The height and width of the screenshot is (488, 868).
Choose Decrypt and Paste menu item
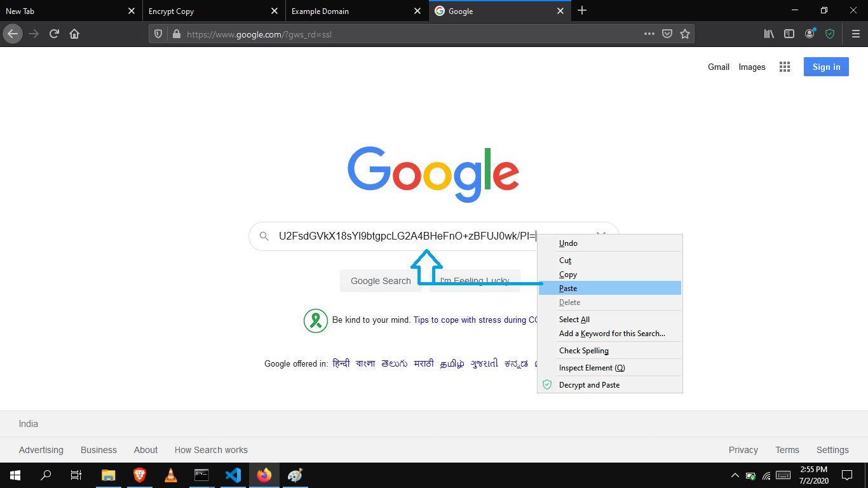click(610, 385)
